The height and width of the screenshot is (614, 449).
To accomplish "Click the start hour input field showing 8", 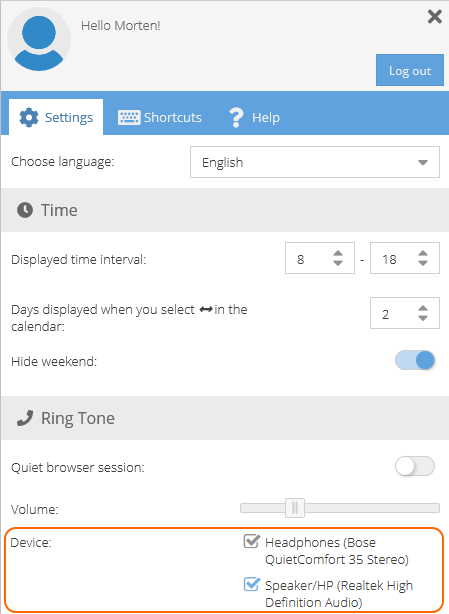I will (x=320, y=259).
